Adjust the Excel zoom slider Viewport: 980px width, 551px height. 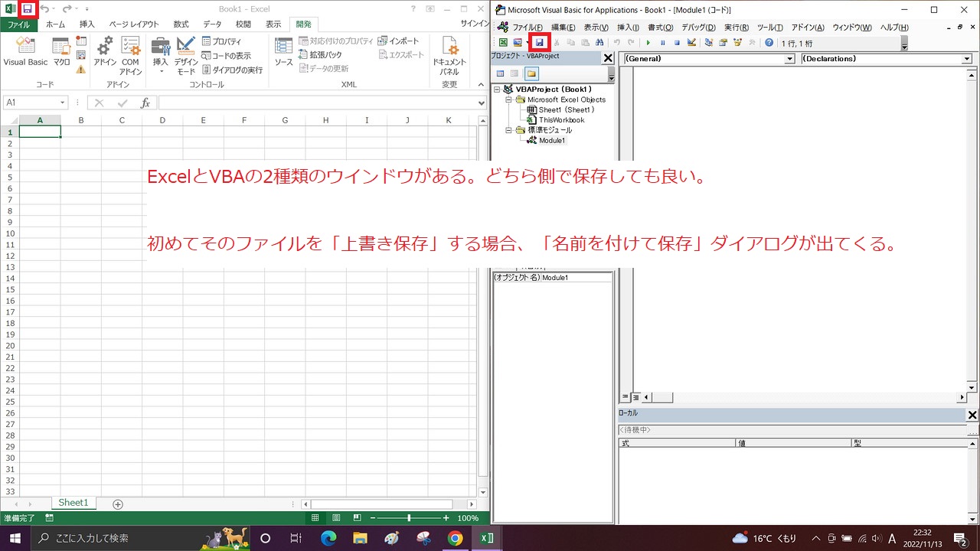[x=408, y=518]
